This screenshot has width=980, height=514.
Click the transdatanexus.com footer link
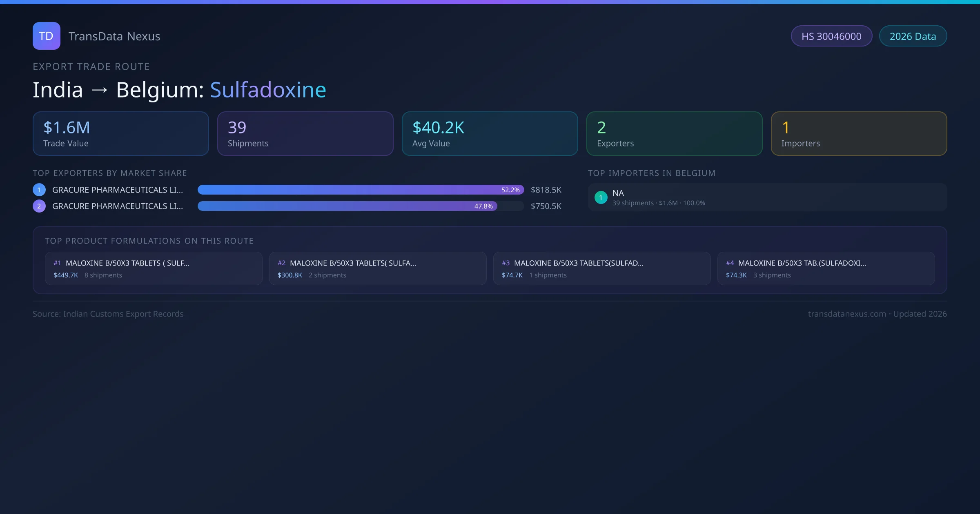tap(846, 314)
